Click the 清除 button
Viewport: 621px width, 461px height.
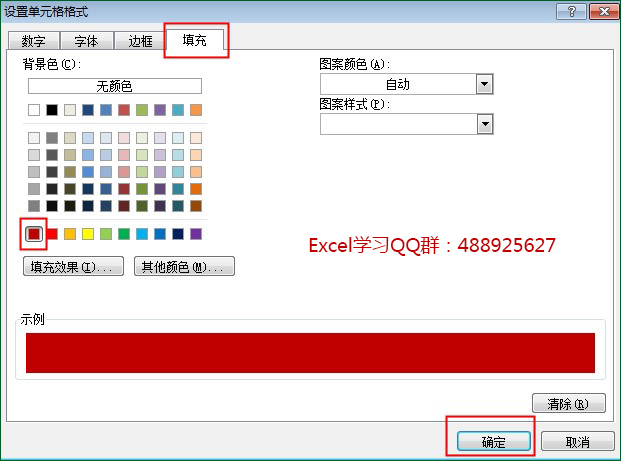pos(569,404)
